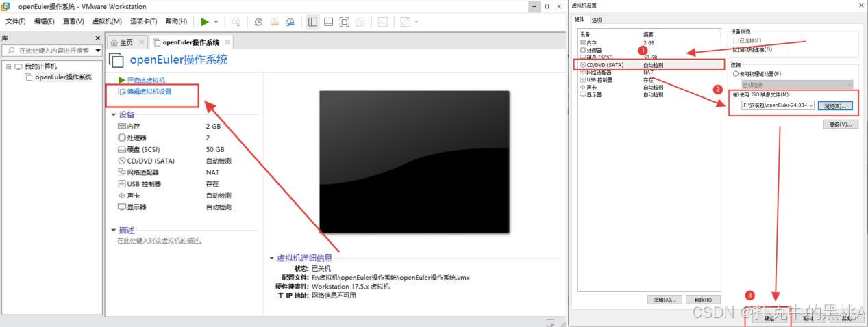Click the unity mode toolbar icon
This screenshot has width=868, height=327.
tap(360, 22)
